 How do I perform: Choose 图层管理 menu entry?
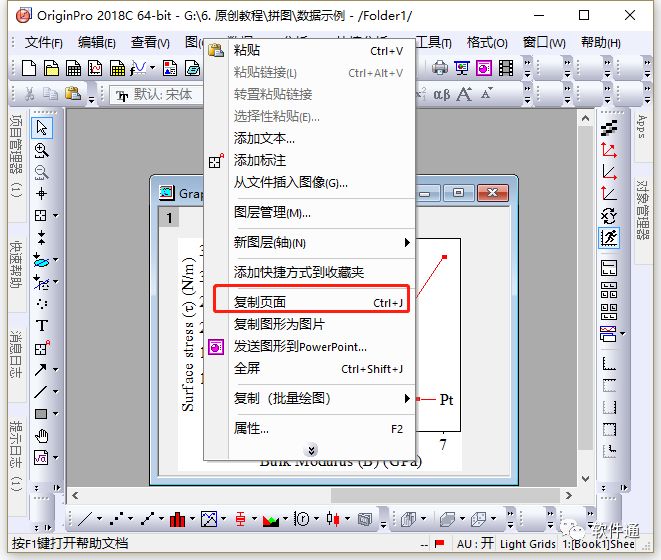click(x=309, y=213)
